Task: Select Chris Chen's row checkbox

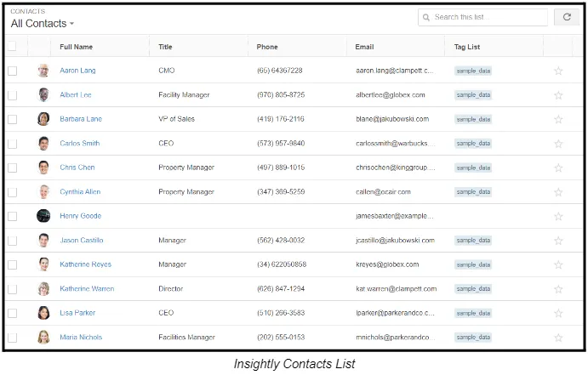Action: 13,168
